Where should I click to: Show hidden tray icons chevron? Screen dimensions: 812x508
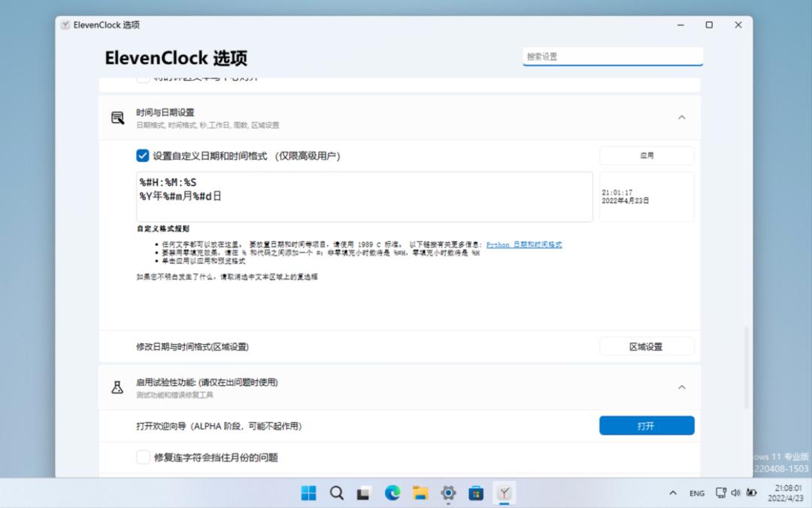click(x=673, y=493)
